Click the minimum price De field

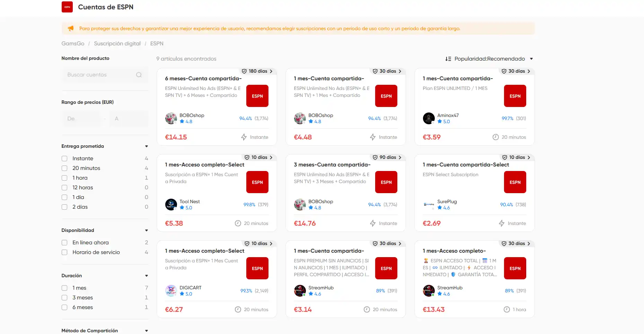click(x=81, y=119)
